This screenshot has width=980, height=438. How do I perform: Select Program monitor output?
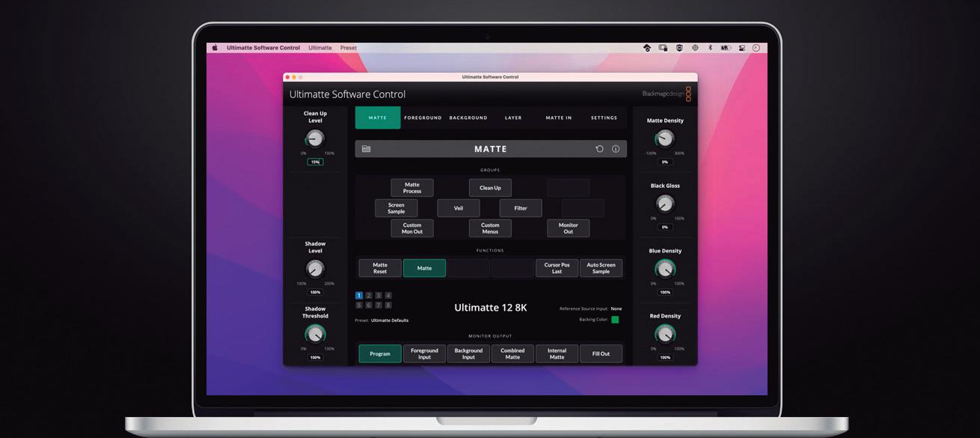pyautogui.click(x=380, y=353)
